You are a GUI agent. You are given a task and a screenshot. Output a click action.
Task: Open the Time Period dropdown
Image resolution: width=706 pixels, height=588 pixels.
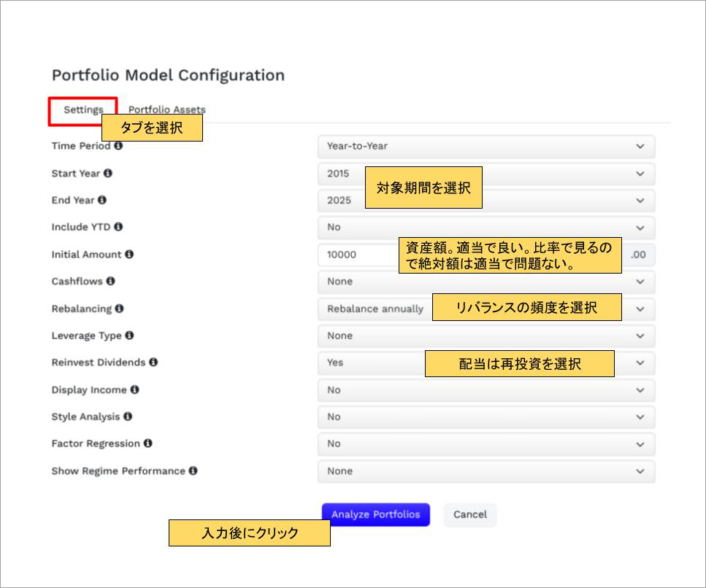pos(486,147)
